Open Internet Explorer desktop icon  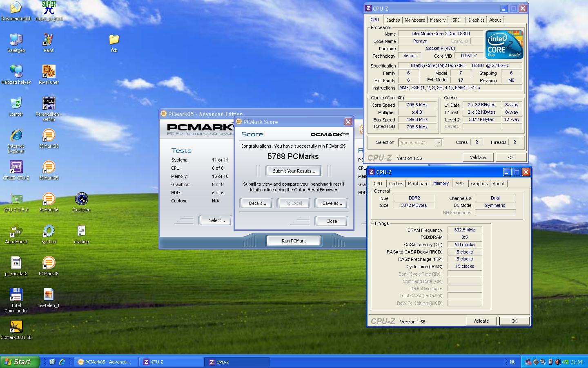pyautogui.click(x=16, y=141)
